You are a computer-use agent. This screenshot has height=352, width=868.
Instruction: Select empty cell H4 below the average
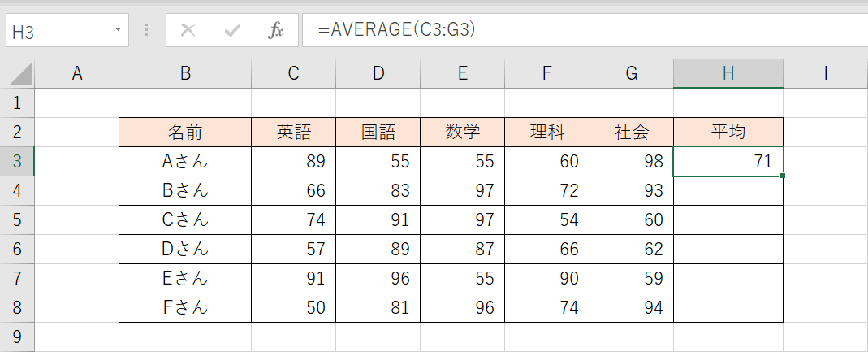(x=728, y=190)
